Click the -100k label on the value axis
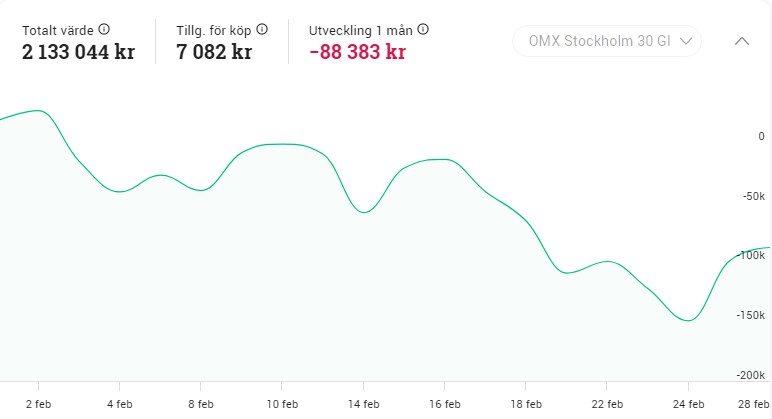The image size is (772, 419). click(x=750, y=255)
